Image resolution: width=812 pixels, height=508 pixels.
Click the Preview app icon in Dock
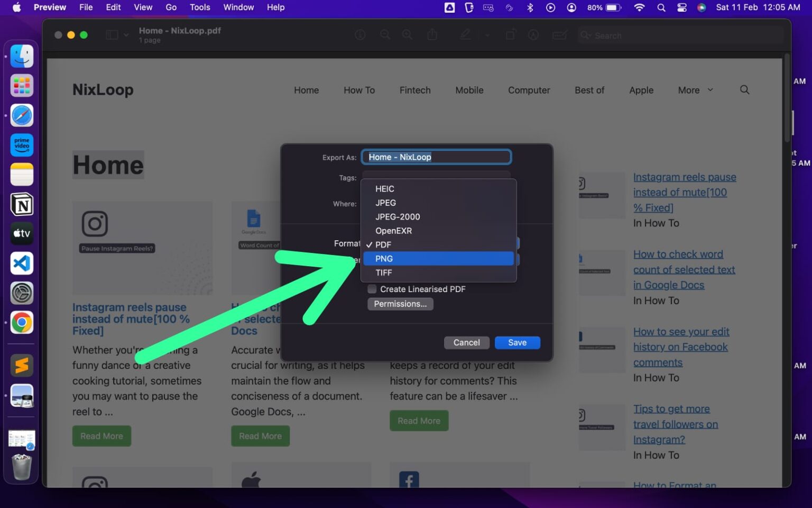coord(22,395)
